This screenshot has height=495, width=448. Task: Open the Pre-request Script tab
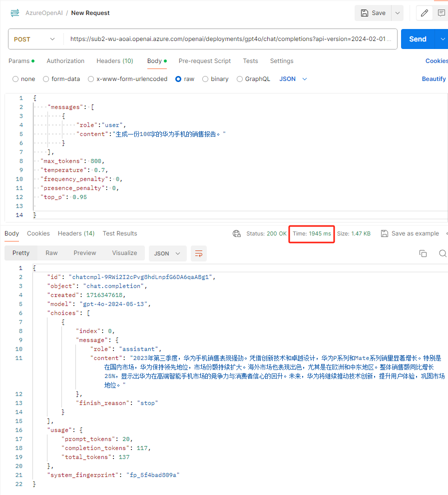click(x=205, y=61)
